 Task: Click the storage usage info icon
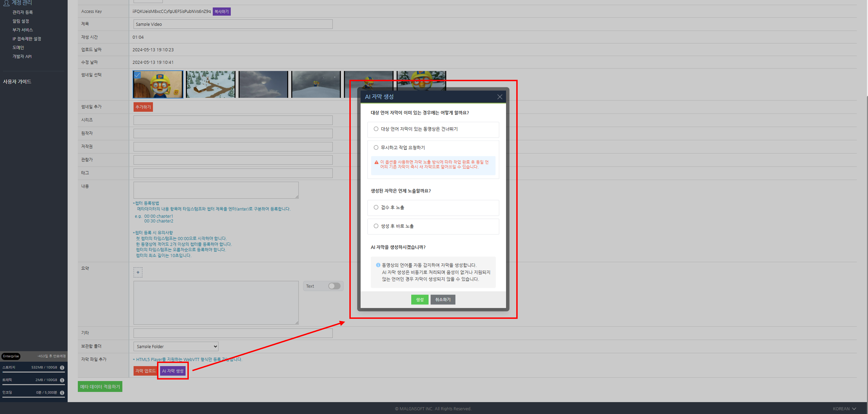coord(62,367)
